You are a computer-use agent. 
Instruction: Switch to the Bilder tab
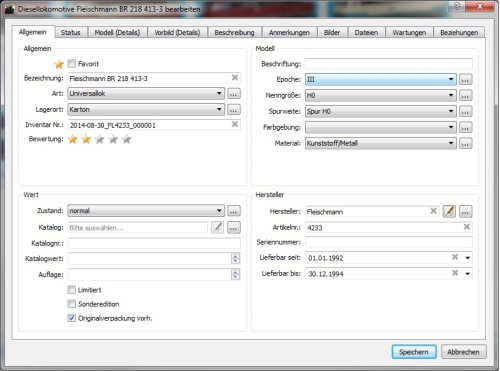tap(332, 33)
